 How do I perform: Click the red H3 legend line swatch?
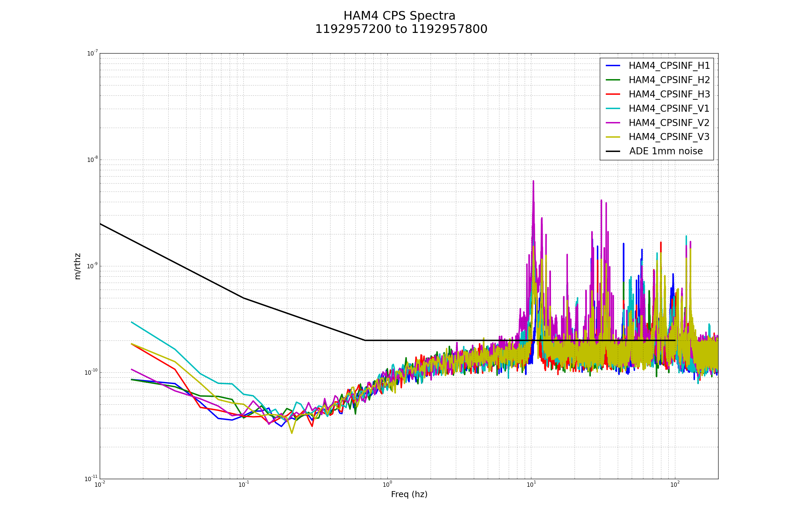(x=613, y=94)
